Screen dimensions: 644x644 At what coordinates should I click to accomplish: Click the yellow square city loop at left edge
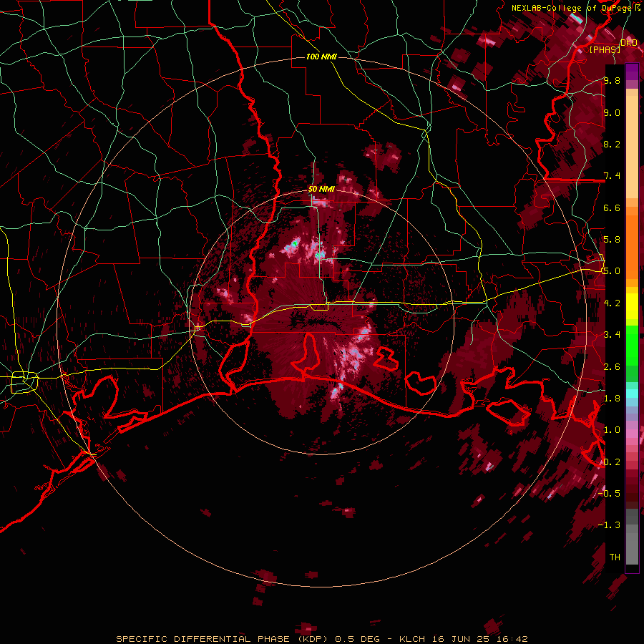(24, 382)
